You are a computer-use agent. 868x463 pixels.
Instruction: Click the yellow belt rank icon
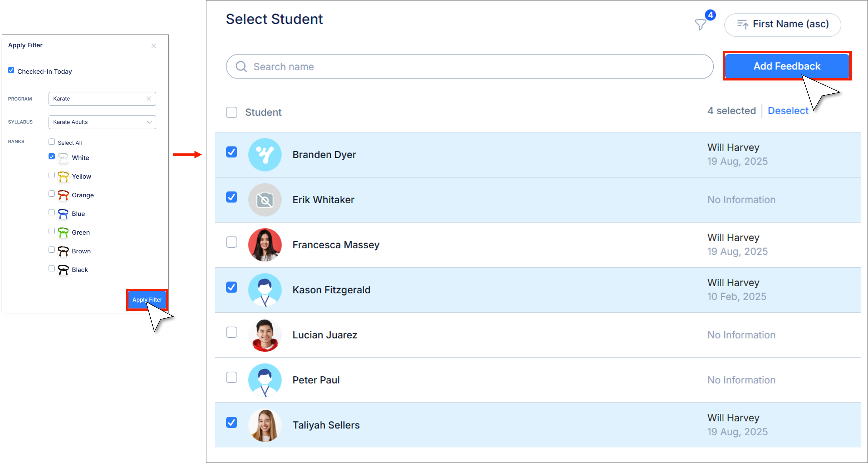pyautogui.click(x=63, y=176)
